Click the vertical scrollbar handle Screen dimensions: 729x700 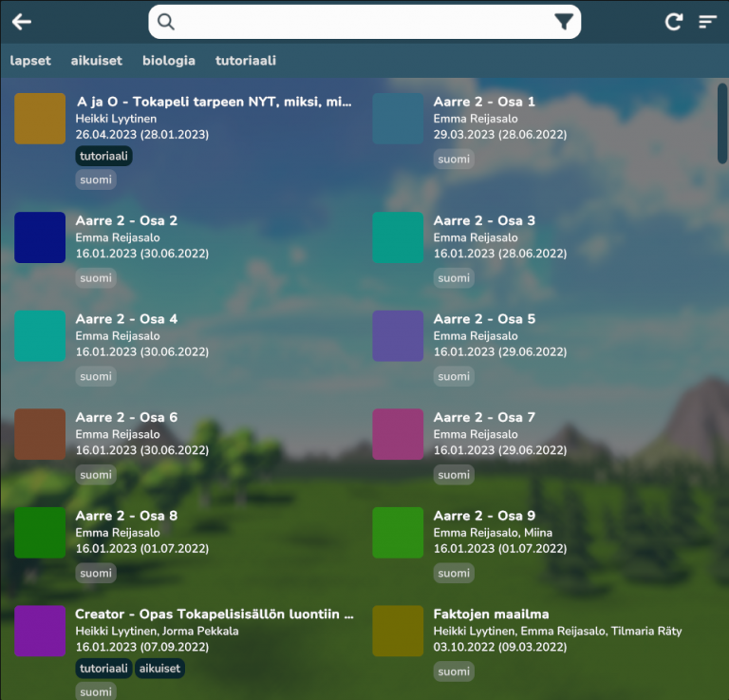(722, 123)
